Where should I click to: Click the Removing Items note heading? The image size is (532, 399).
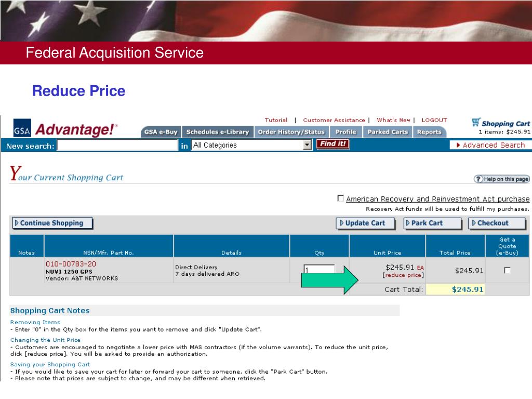click(35, 322)
